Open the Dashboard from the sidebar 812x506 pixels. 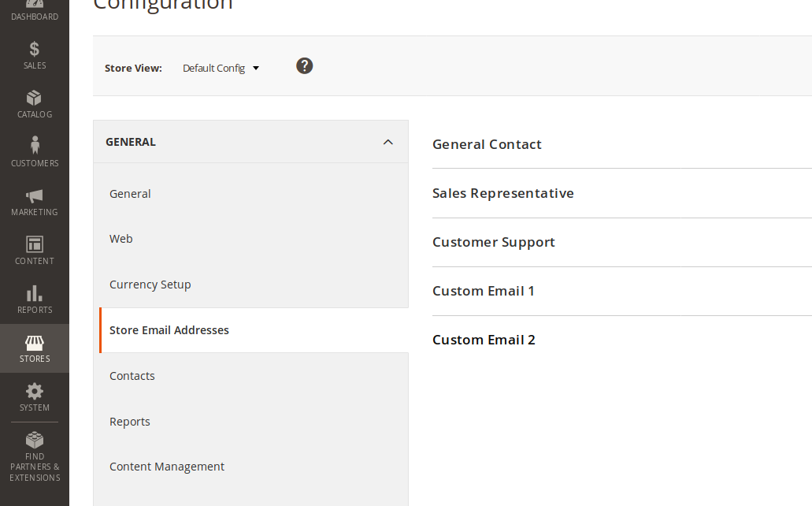click(x=34, y=9)
